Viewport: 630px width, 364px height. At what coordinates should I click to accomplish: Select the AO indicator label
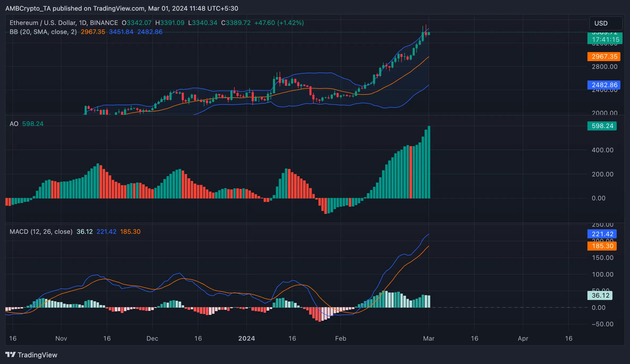point(14,124)
